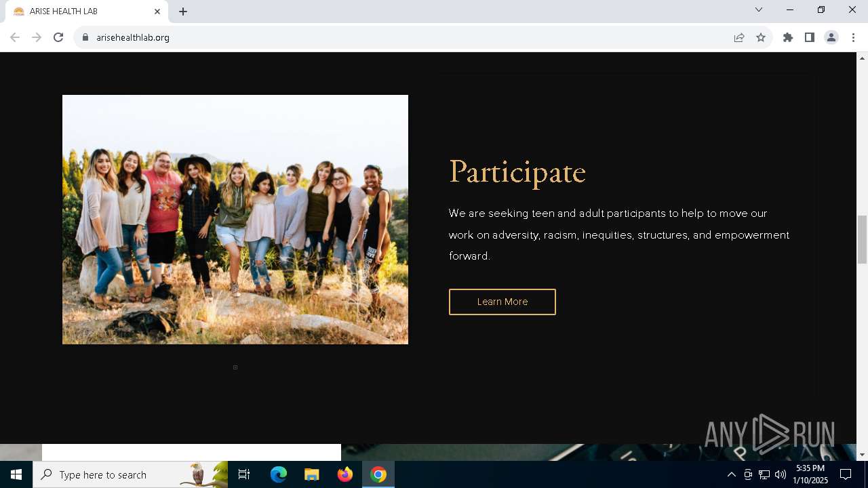The image size is (868, 488).
Task: Switch to Chrome on the taskbar
Action: pos(378,474)
